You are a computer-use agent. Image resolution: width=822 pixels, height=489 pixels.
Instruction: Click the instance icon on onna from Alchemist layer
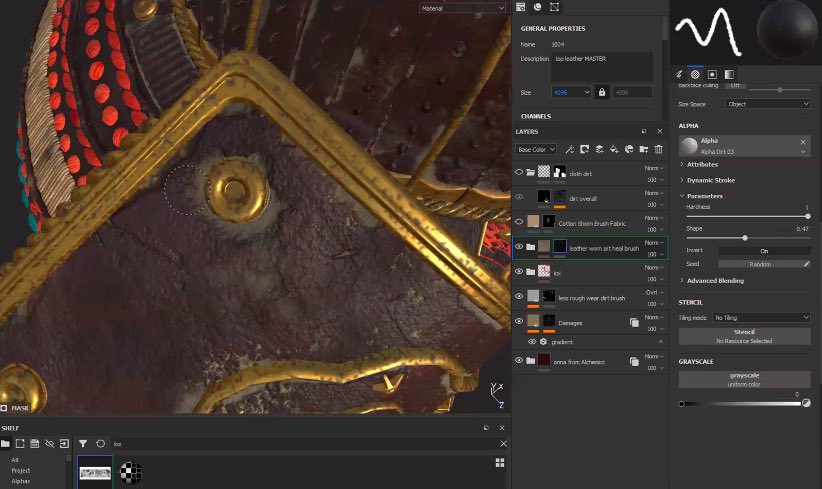pyautogui.click(x=634, y=362)
